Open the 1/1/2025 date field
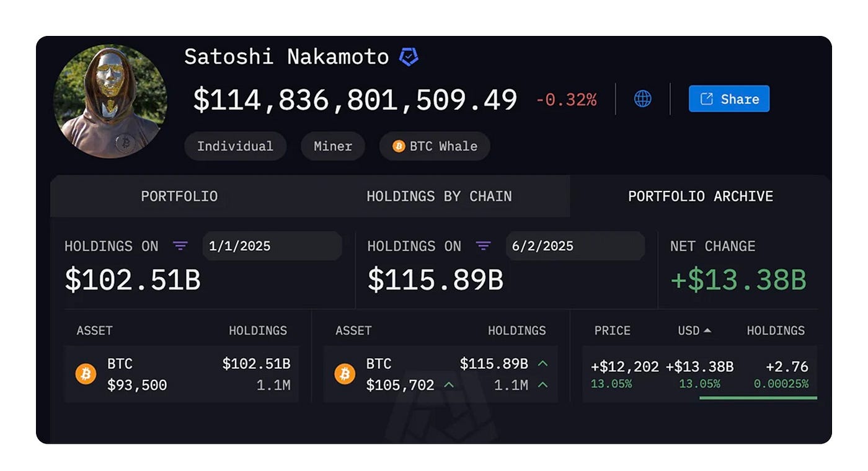This screenshot has width=868, height=471. click(272, 245)
